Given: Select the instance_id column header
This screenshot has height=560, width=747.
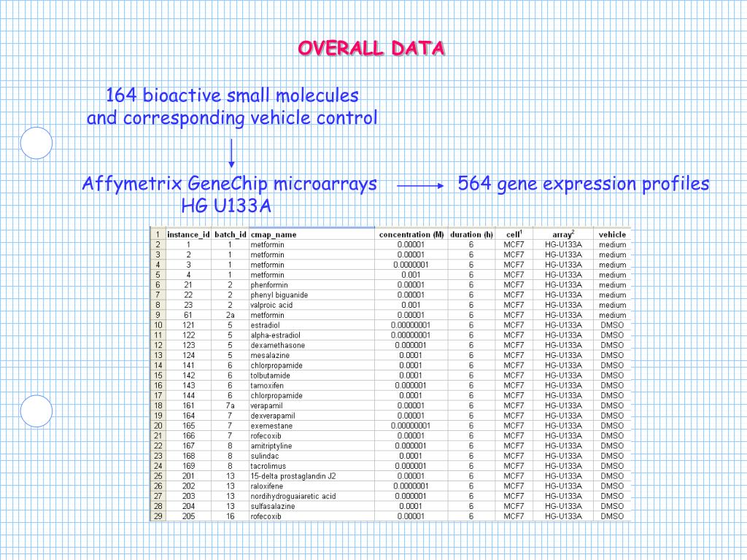Looking at the screenshot, I should tap(188, 234).
